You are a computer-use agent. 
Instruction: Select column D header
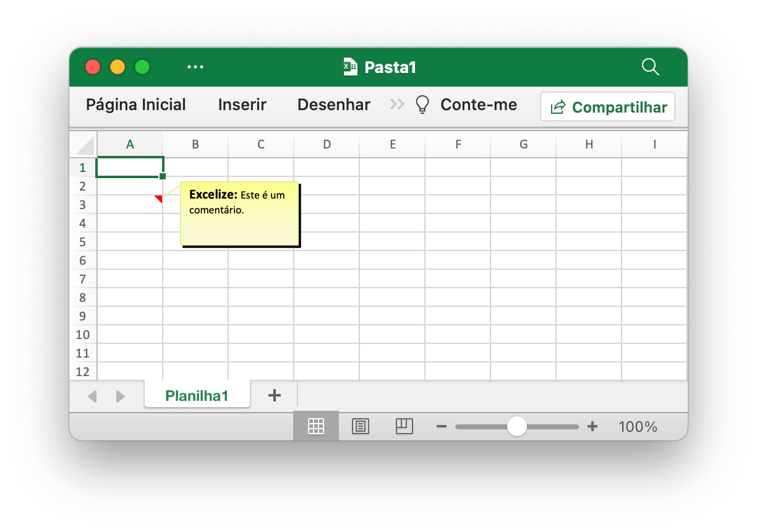(x=327, y=144)
